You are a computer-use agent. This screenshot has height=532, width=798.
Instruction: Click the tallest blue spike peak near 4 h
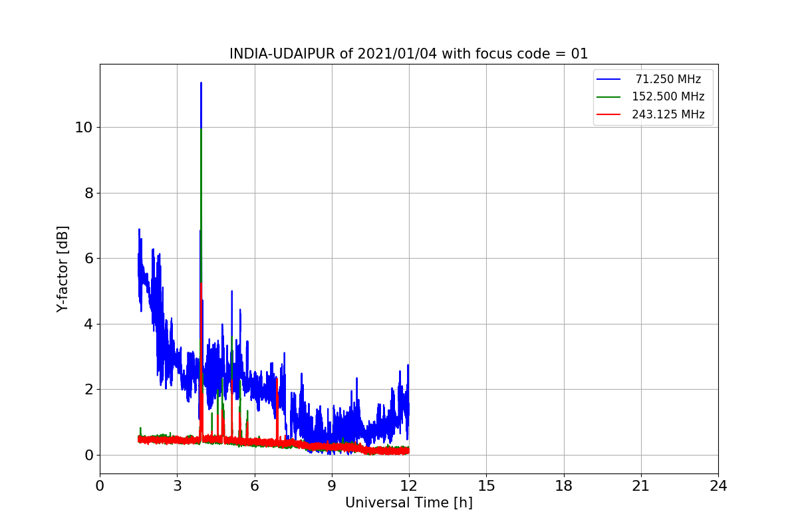(x=201, y=84)
